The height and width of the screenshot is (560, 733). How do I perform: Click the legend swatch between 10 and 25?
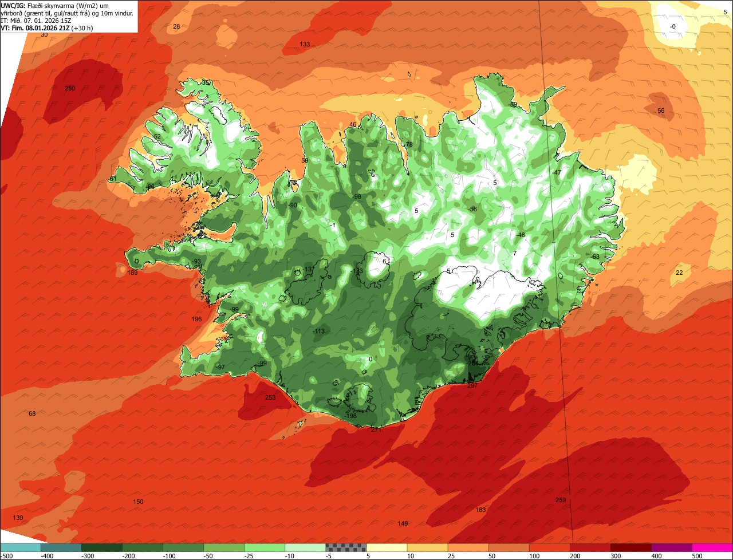(427, 547)
